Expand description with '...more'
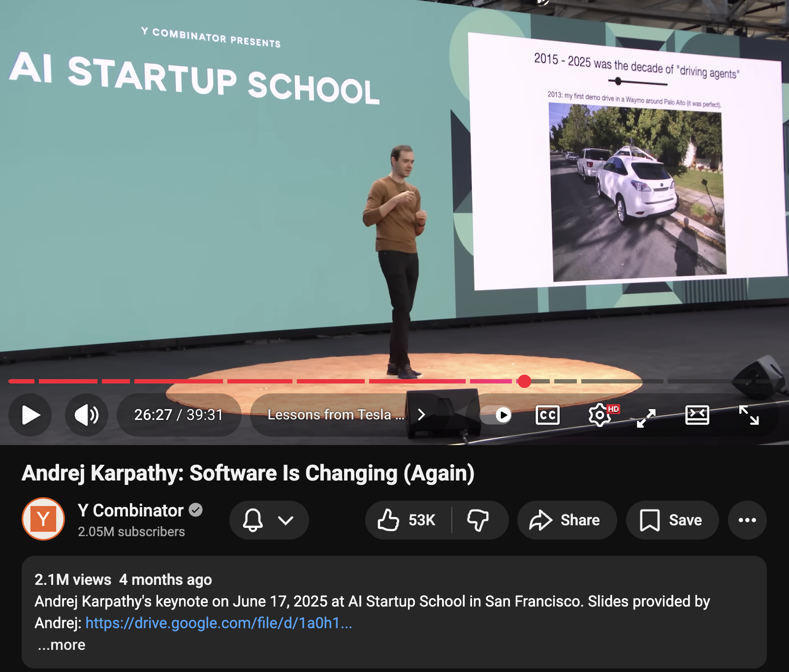The height and width of the screenshot is (672, 789). coord(62,645)
